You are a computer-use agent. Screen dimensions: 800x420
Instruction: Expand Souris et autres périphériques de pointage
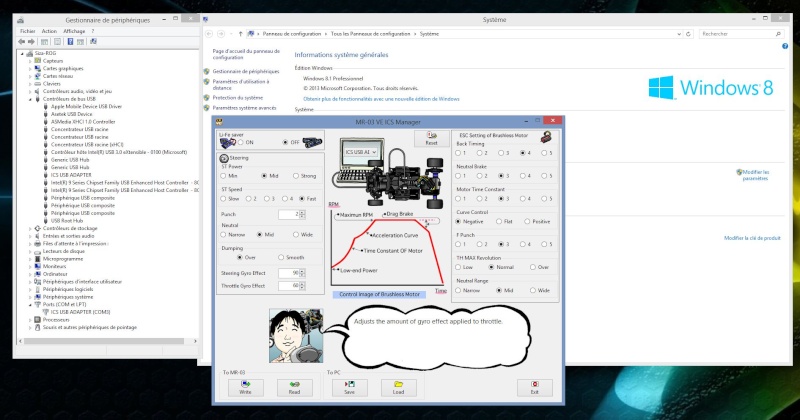pos(30,327)
